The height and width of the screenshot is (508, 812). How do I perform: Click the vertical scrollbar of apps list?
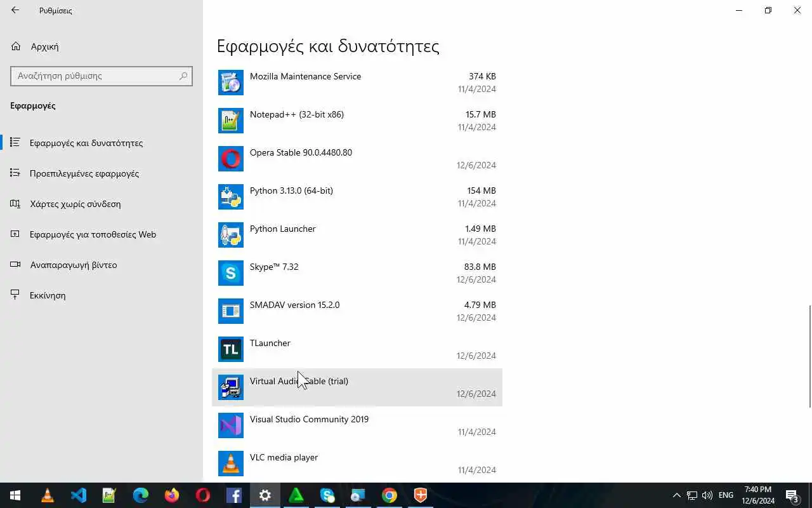[x=809, y=356]
